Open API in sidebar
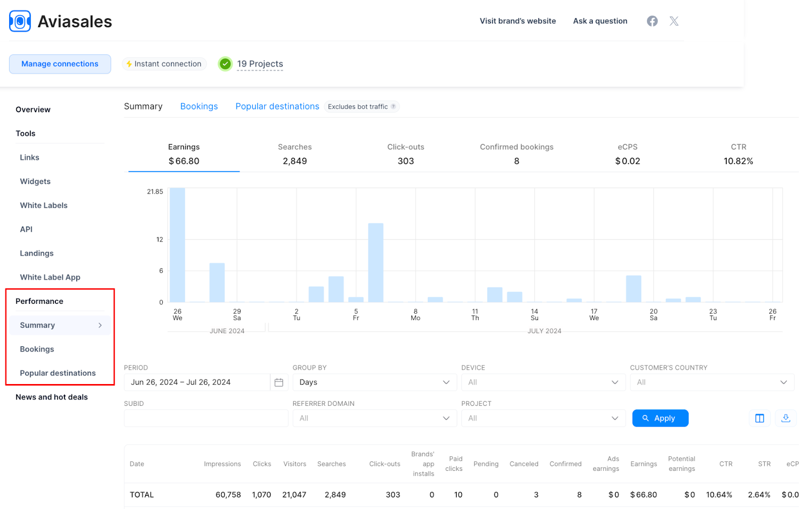812x509 pixels. pyautogui.click(x=26, y=229)
